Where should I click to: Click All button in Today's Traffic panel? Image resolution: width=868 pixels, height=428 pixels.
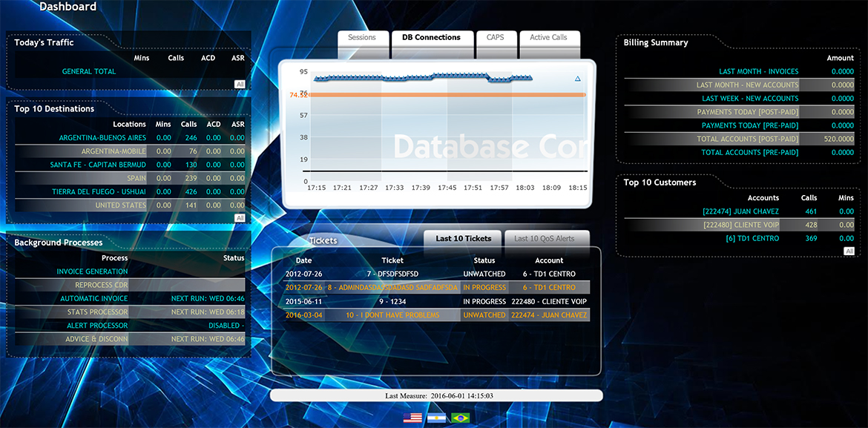click(240, 85)
